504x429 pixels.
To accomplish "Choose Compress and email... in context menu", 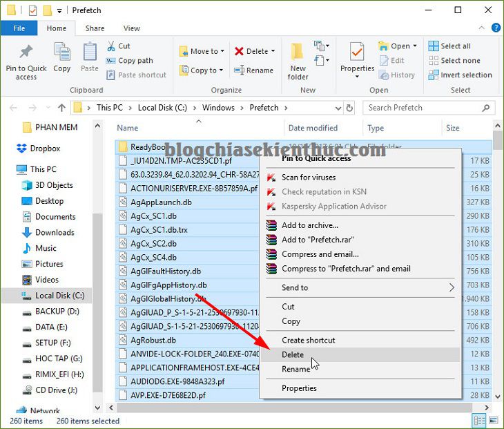I will coord(360,254).
